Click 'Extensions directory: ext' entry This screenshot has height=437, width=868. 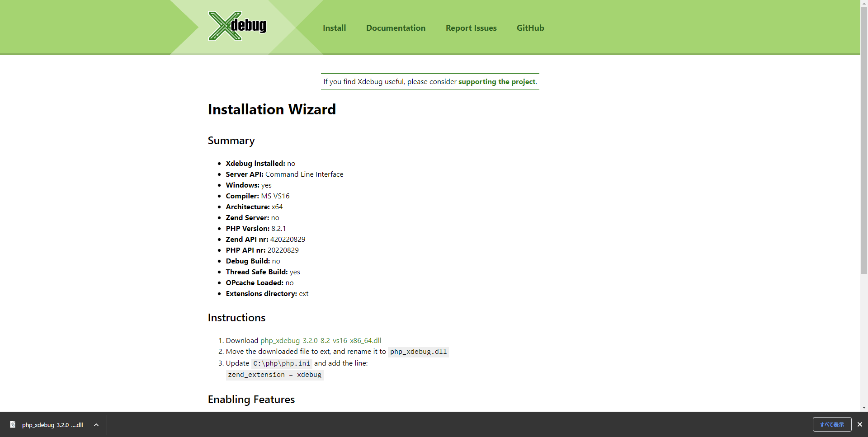(267, 294)
